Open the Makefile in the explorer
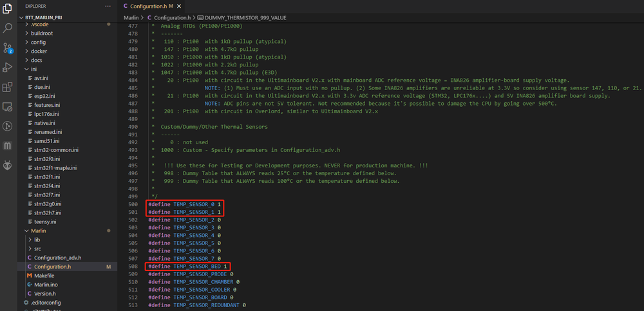Image resolution: width=644 pixels, height=311 pixels. pyautogui.click(x=44, y=275)
